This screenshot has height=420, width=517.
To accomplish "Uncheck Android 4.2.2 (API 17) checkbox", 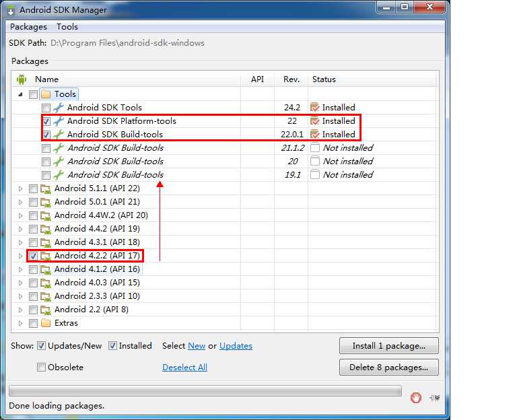I will (33, 256).
